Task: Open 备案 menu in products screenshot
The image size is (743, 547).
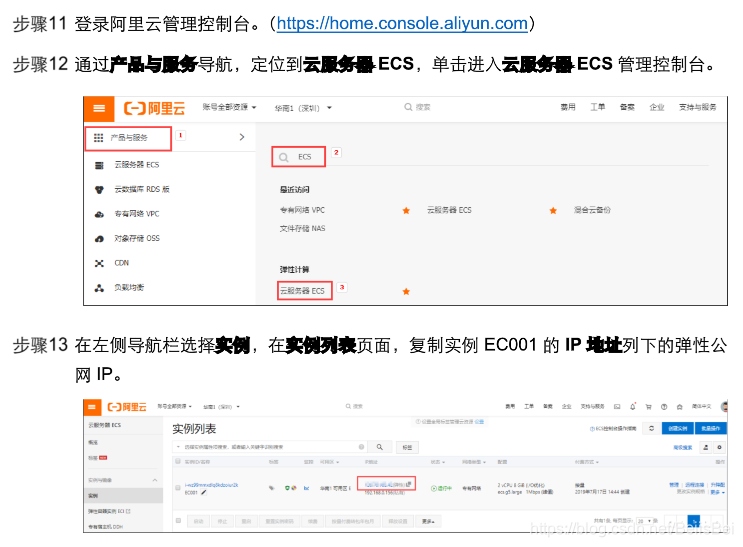Action: tap(627, 107)
